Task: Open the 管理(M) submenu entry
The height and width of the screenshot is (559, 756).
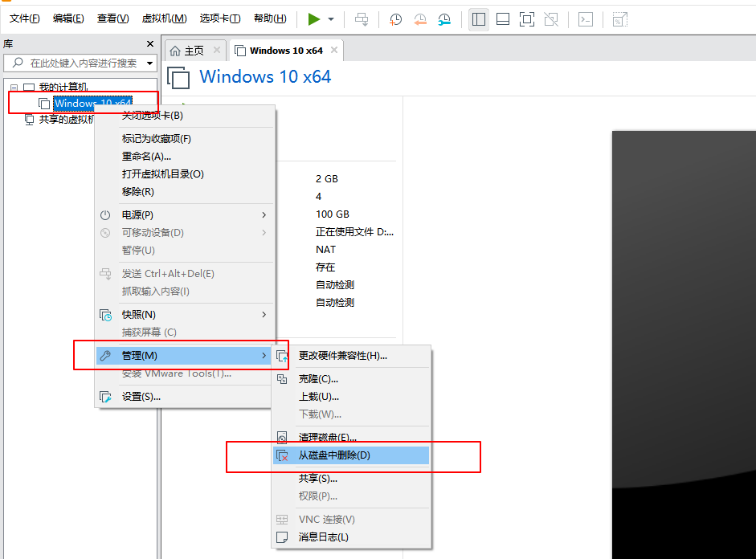Action: (x=186, y=356)
